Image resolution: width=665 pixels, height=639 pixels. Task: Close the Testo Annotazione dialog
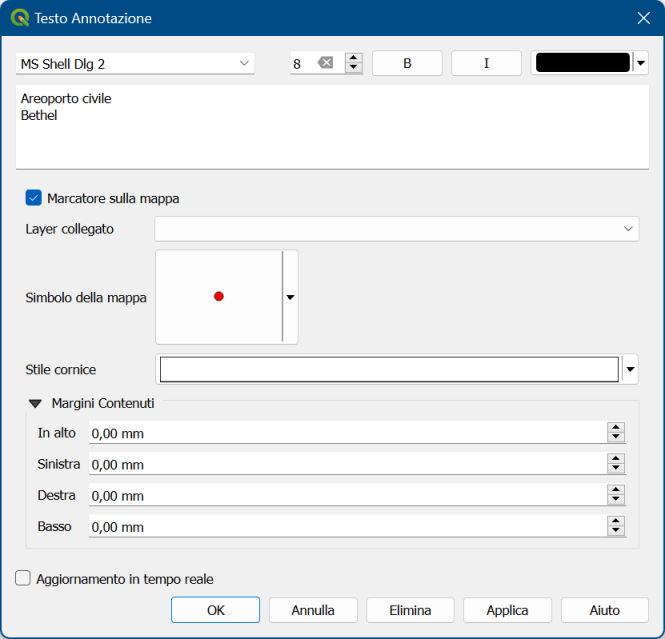(643, 18)
